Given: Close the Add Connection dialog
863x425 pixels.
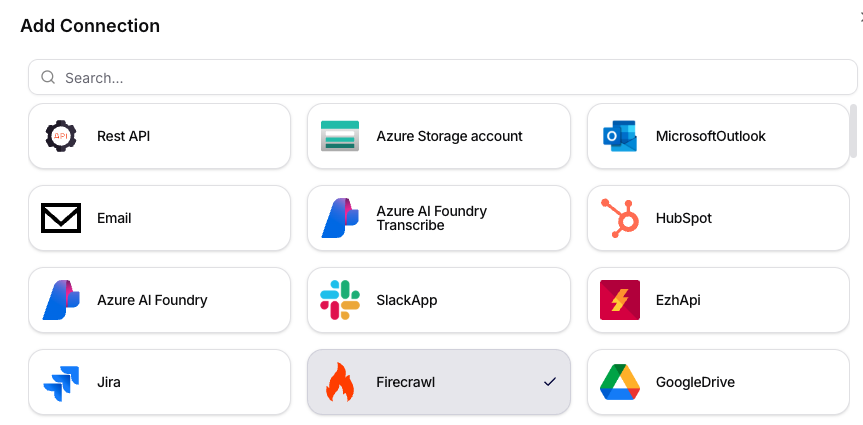Looking at the screenshot, I should (860, 14).
